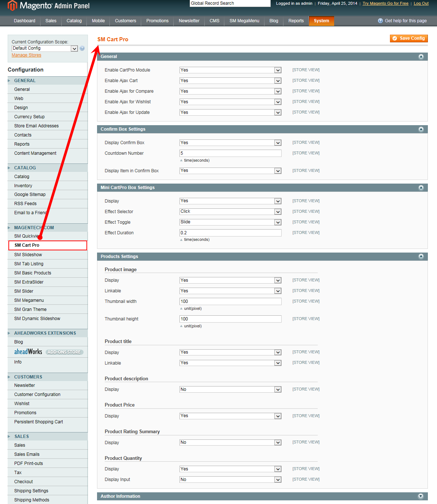
Task: Open the Current Configuration Scope dropdown
Action: pyautogui.click(x=45, y=48)
